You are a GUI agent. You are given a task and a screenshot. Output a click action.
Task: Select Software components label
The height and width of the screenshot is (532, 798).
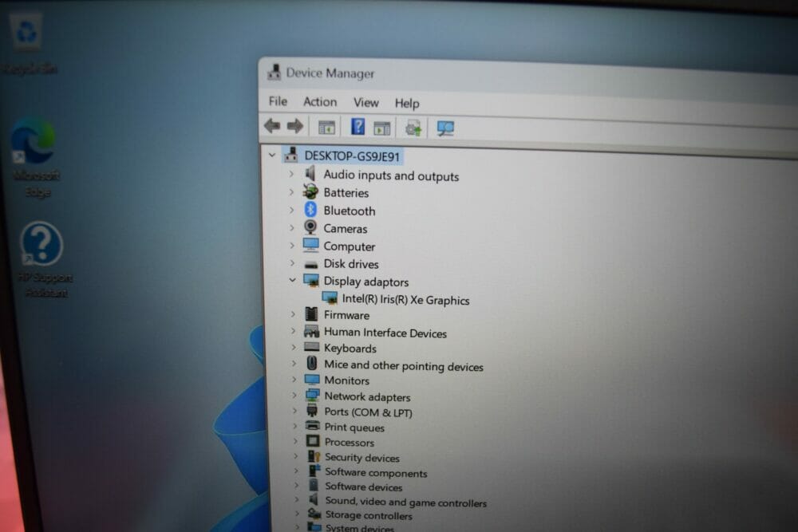[x=376, y=472]
